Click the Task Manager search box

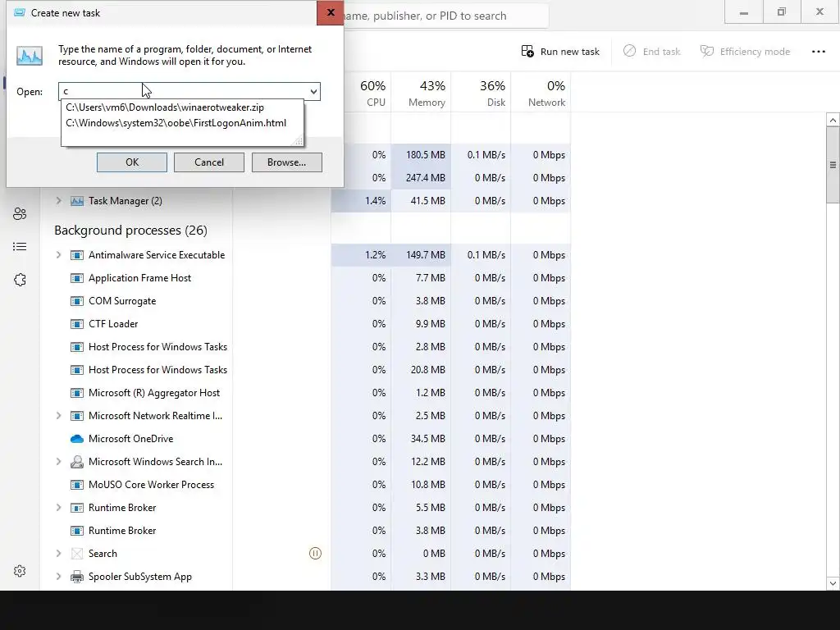[x=445, y=16]
